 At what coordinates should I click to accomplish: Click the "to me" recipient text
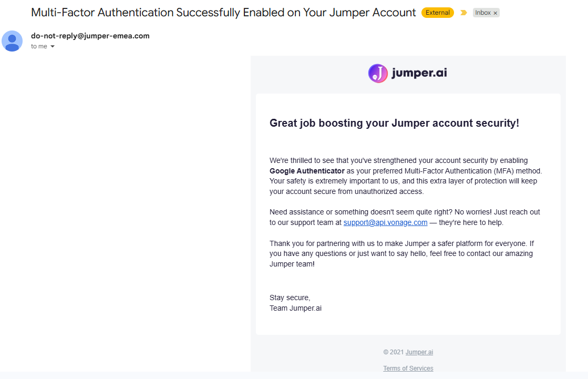tap(39, 47)
